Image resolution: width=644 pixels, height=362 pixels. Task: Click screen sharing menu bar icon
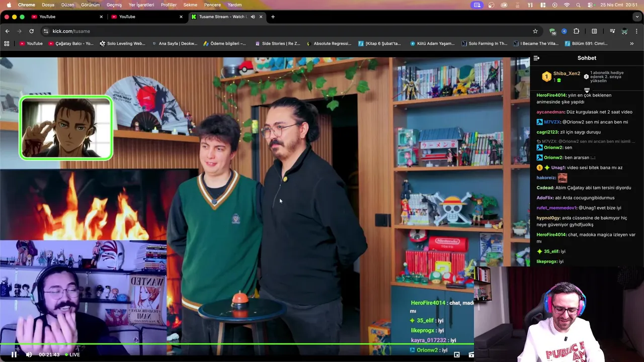pos(477,5)
